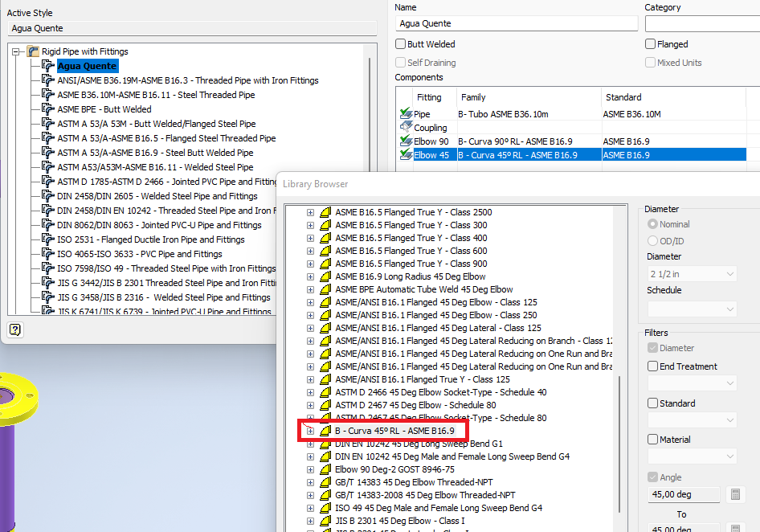The image size is (760, 532).
Task: Click the ISO 2531 Flanged Ductile Iron style icon
Action: click(x=48, y=239)
